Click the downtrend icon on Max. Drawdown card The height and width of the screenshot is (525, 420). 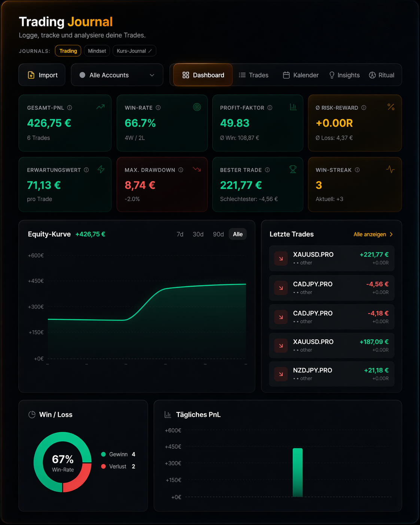tap(197, 169)
